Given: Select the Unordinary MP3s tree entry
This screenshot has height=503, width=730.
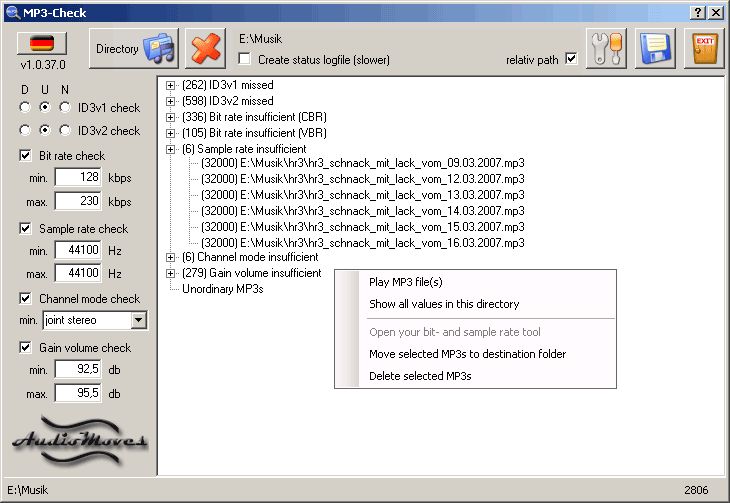Looking at the screenshot, I should (x=223, y=289).
